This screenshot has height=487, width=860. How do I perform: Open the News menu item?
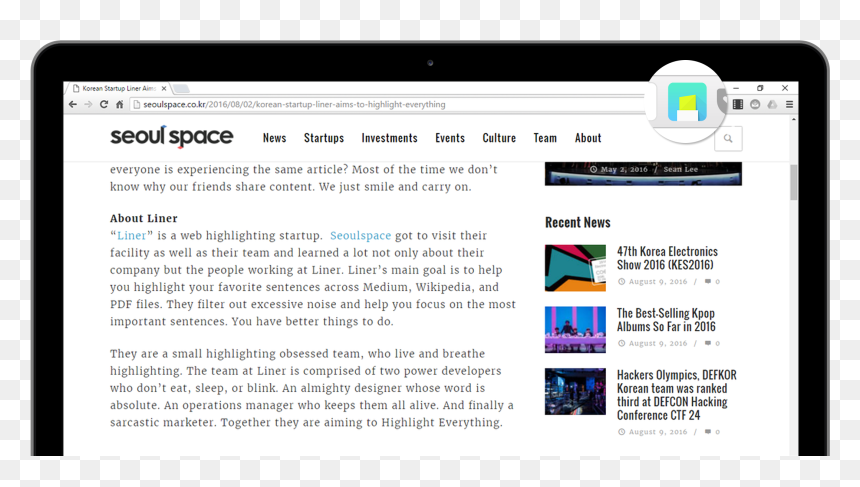click(x=274, y=138)
